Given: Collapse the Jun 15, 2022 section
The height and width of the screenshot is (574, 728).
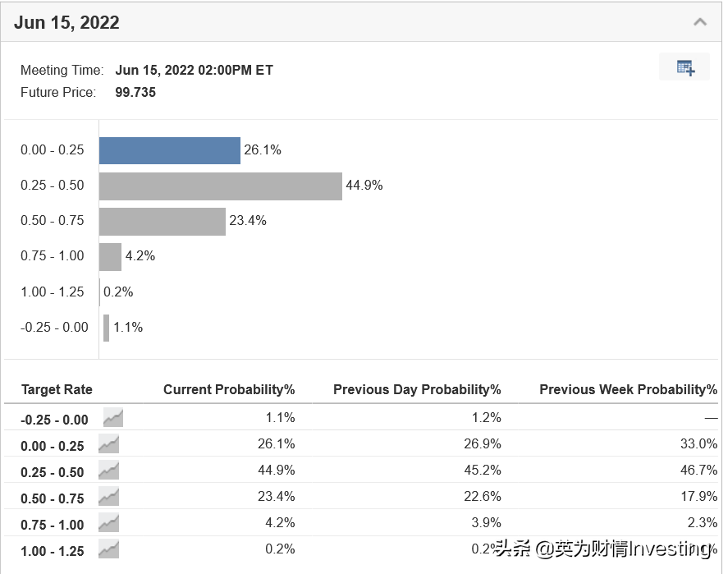Looking at the screenshot, I should 700,22.
